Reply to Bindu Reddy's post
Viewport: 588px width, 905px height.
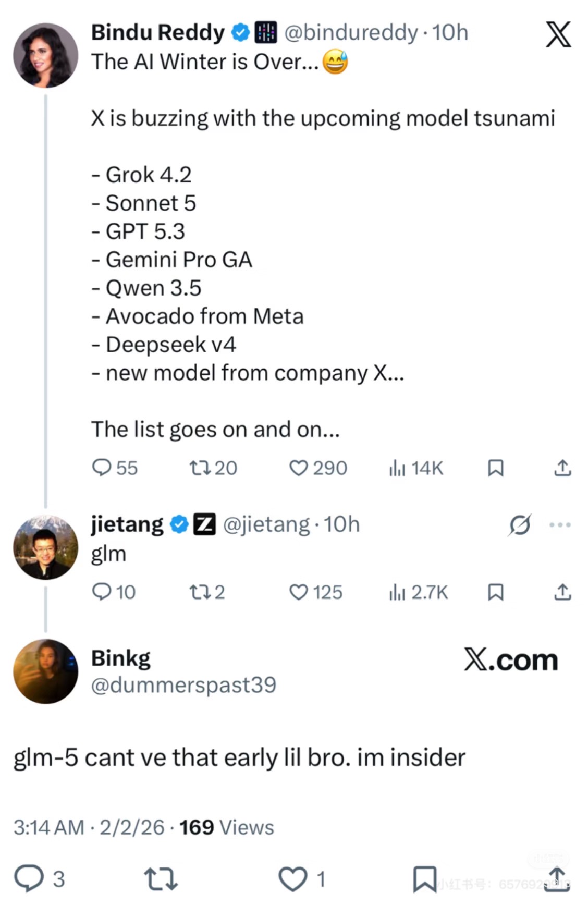pos(101,468)
